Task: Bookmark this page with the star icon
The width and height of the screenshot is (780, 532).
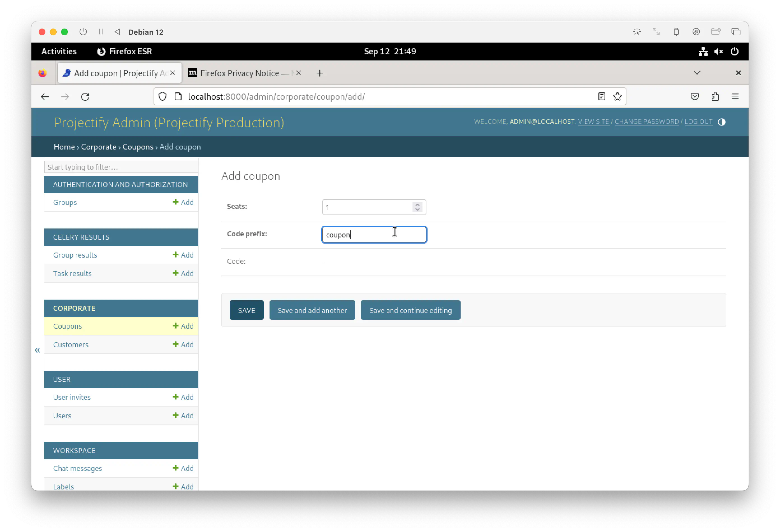Action: pyautogui.click(x=617, y=97)
